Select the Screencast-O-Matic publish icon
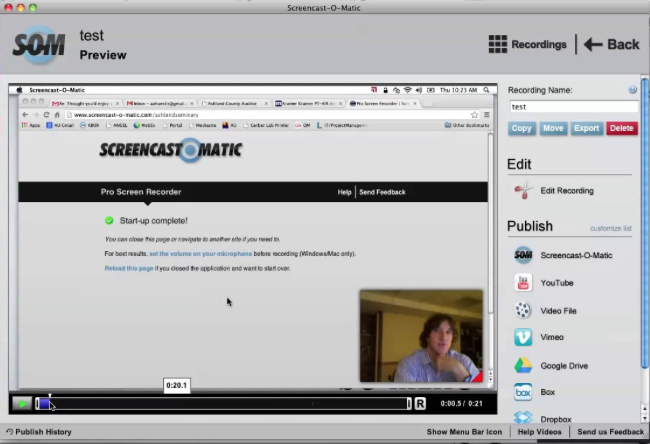The height and width of the screenshot is (444, 650). [x=523, y=255]
